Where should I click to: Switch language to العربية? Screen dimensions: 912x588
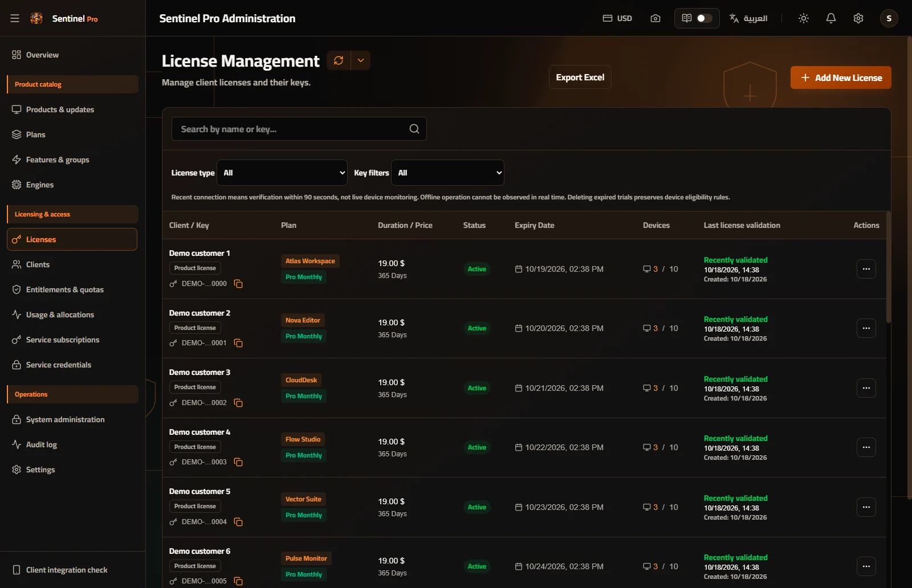coord(748,18)
